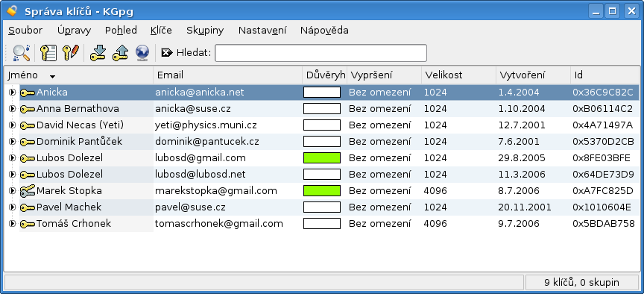This screenshot has width=644, height=294.
Task: Expand Lubos Dolezel lubosd@lubosd.net entry
Action: tap(12, 175)
